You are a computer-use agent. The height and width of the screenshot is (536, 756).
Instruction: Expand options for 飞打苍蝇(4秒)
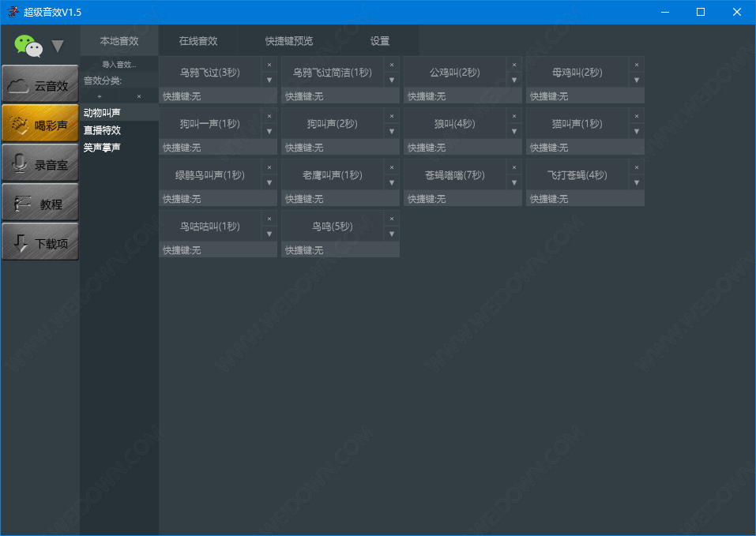pos(637,182)
